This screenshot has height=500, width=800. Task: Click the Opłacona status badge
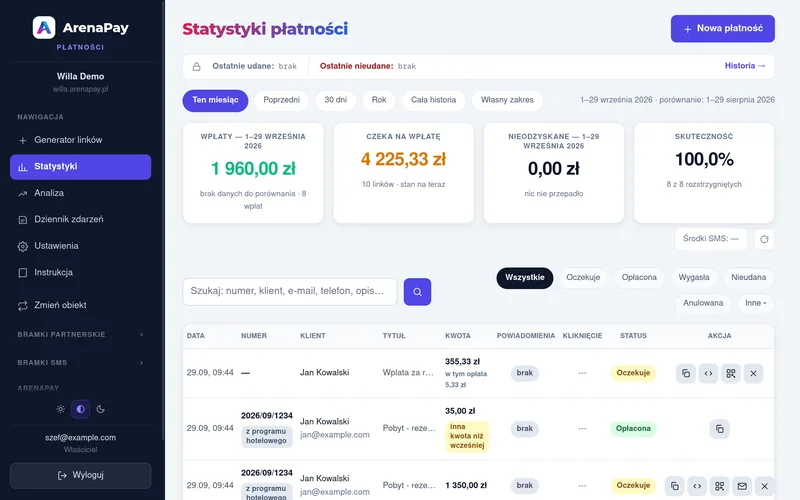[x=633, y=429]
